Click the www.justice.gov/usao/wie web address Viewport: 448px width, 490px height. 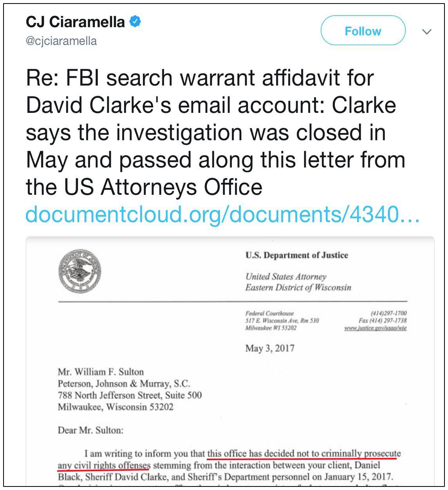pyautogui.click(x=376, y=328)
